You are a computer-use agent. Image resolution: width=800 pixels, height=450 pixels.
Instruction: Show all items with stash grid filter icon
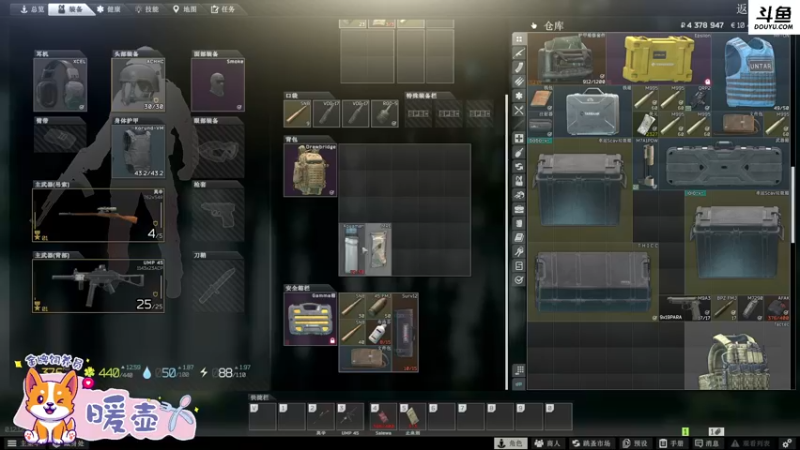(x=519, y=39)
